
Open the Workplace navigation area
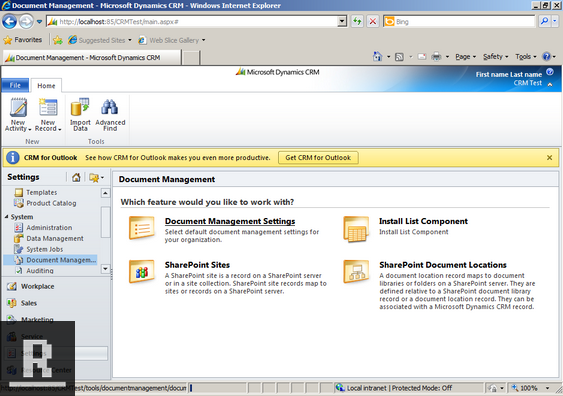pos(37,286)
